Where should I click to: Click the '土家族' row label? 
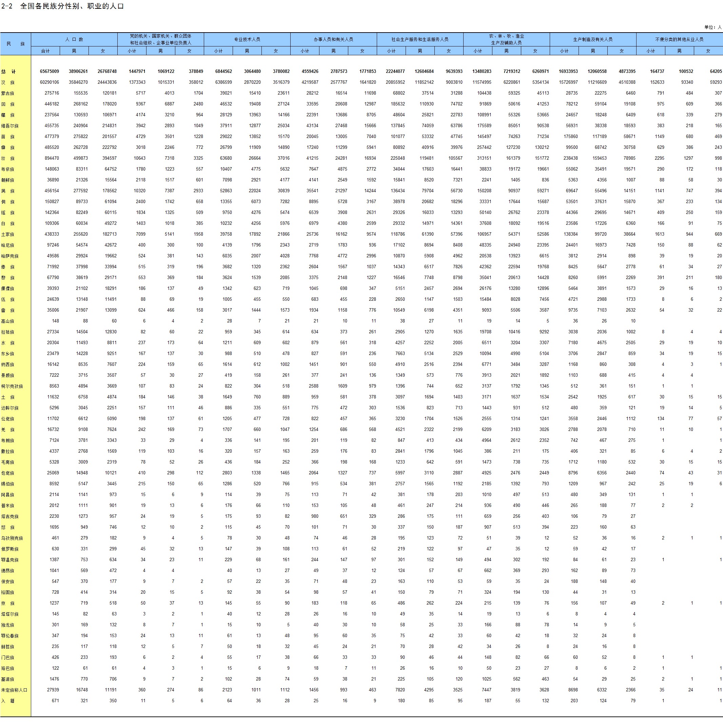coord(8,234)
